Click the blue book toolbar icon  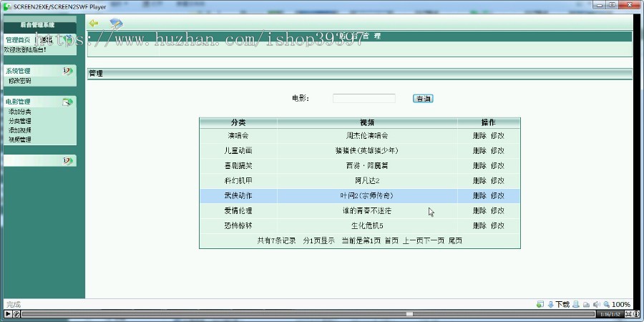116,24
